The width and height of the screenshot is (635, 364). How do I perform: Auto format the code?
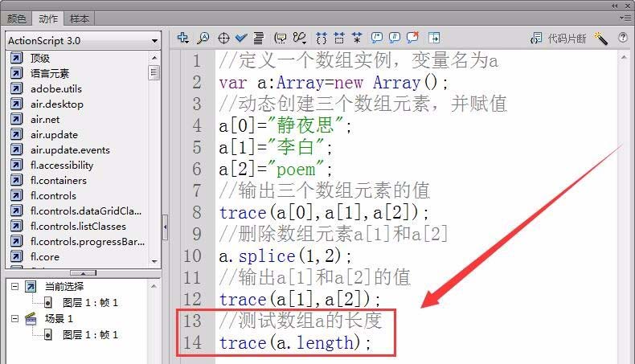(258, 38)
